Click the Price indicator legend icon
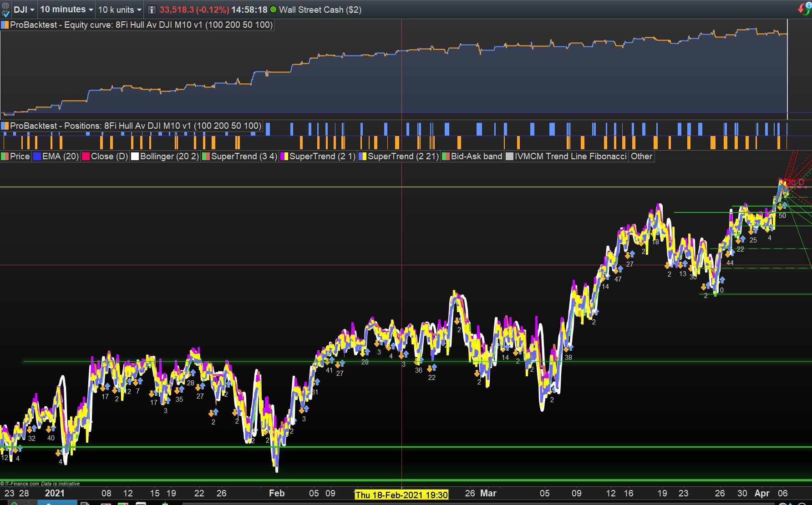812x505 pixels. [x=5, y=157]
